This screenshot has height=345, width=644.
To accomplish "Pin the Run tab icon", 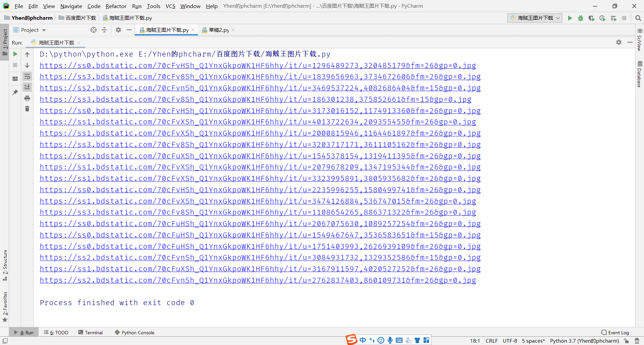I will pyautogui.click(x=15, y=92).
